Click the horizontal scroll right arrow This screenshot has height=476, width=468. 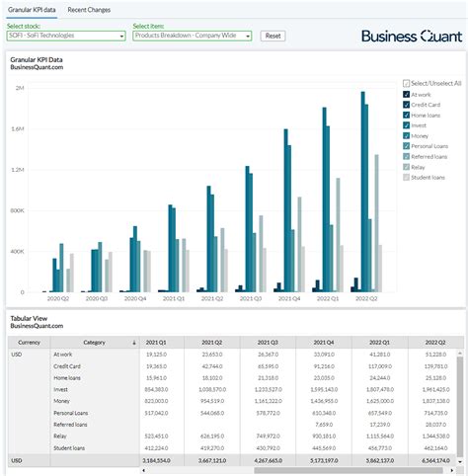click(452, 470)
